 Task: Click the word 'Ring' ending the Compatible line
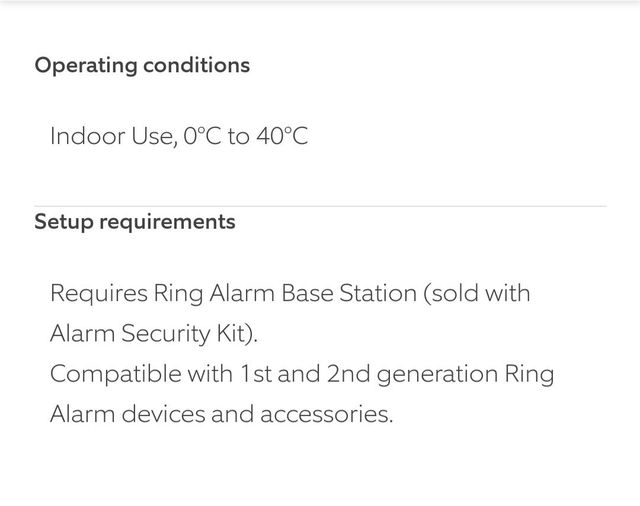click(x=530, y=374)
